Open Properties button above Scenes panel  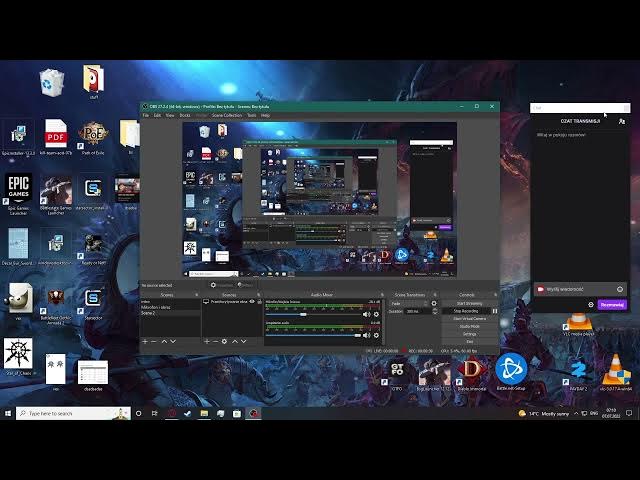pyautogui.click(x=222, y=285)
